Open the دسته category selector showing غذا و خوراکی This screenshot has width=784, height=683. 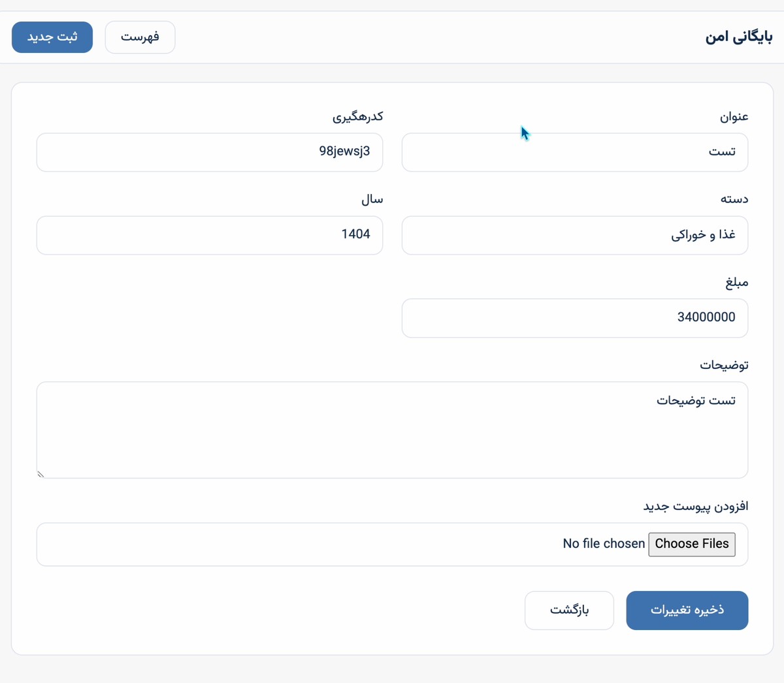click(575, 235)
